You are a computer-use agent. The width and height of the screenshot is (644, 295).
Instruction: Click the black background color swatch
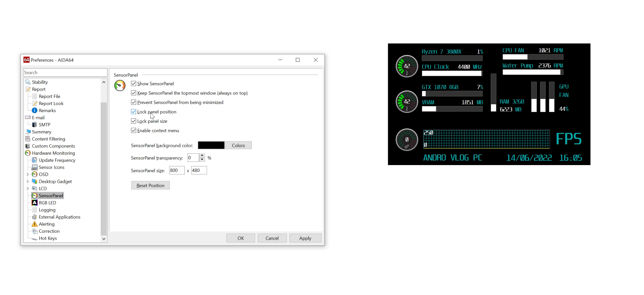211,145
